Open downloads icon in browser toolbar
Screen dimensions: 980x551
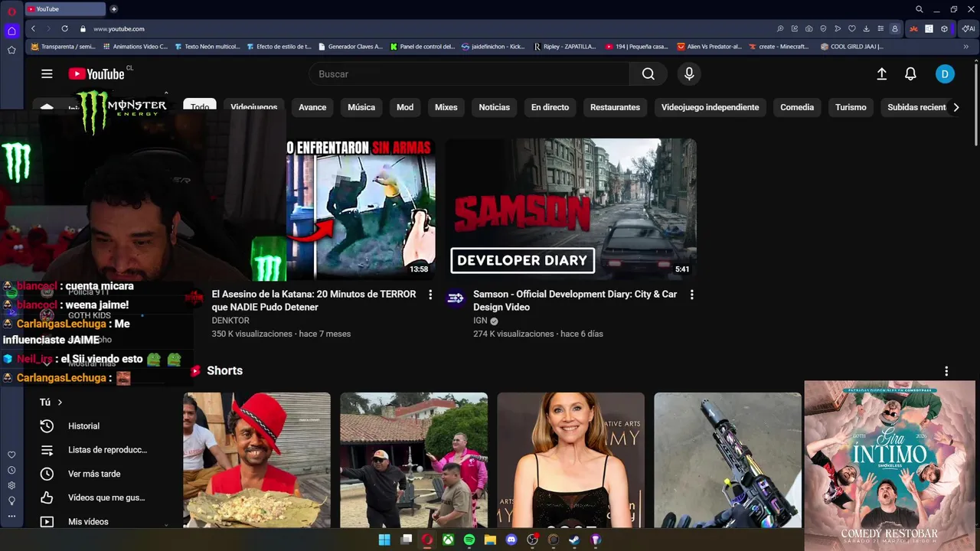(x=866, y=28)
